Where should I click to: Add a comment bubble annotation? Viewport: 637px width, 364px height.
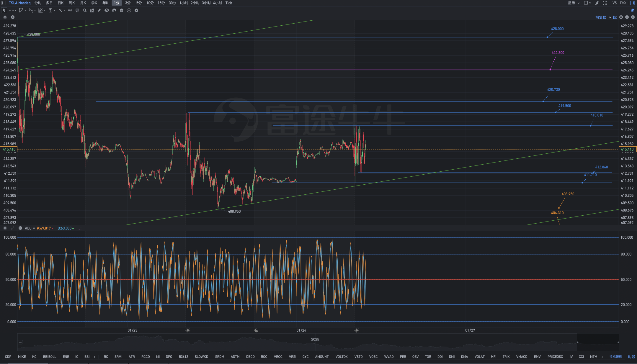click(x=77, y=10)
